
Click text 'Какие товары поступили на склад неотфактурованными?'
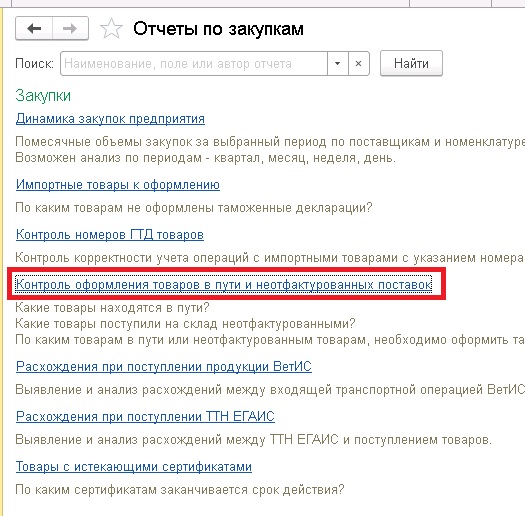click(185, 324)
